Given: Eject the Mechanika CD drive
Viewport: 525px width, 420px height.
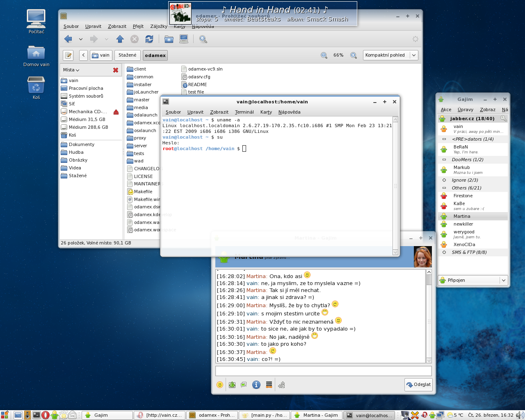Looking at the screenshot, I should tap(116, 112).
